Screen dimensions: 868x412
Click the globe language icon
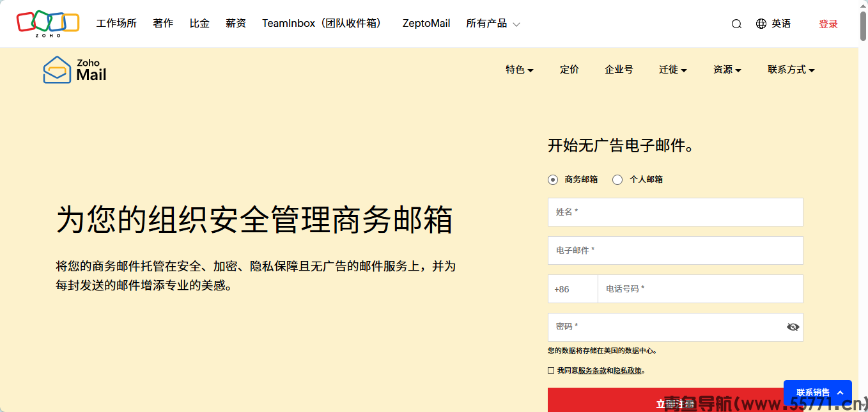coord(761,24)
